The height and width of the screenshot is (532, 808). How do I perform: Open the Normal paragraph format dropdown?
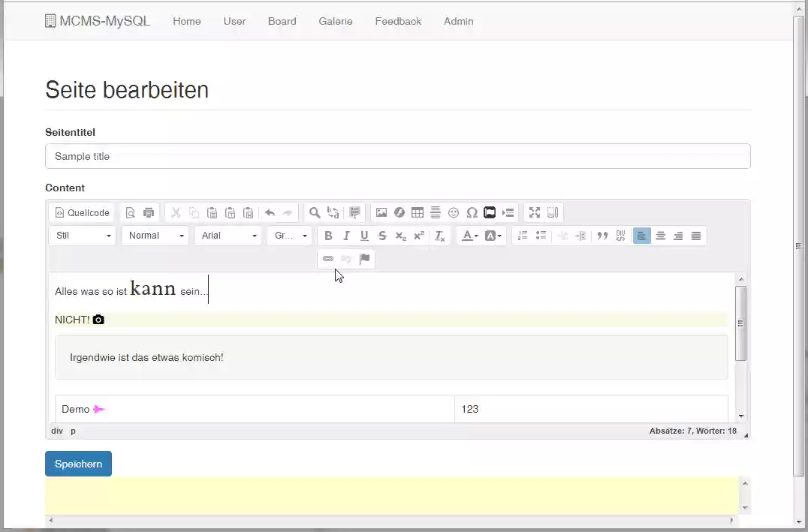point(155,236)
